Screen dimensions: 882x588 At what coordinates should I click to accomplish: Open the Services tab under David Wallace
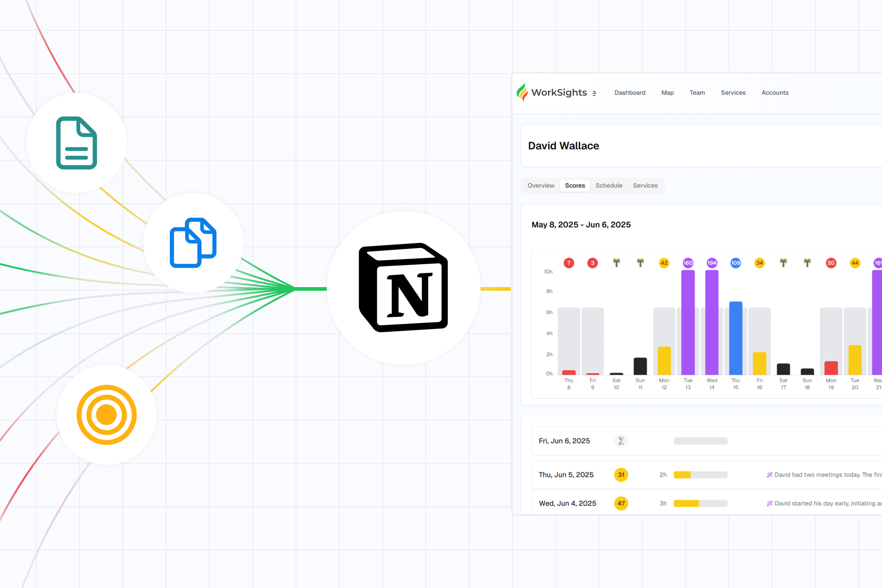coord(645,186)
